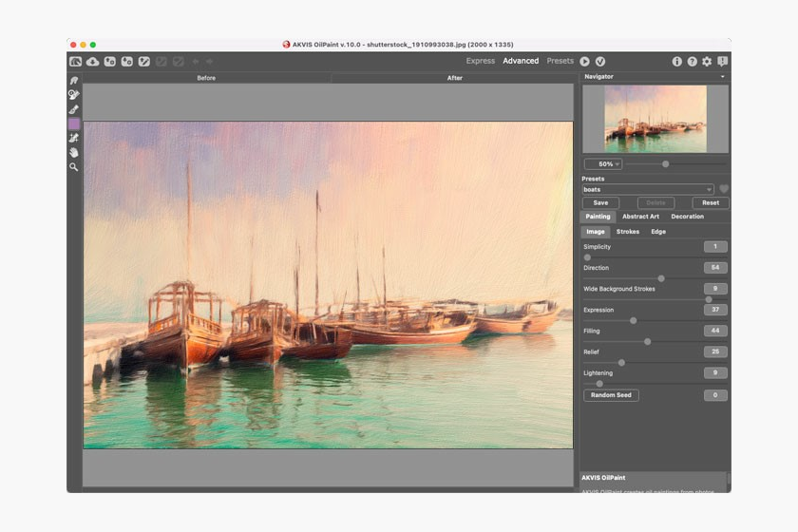Open the 50% zoom dropdown

603,164
